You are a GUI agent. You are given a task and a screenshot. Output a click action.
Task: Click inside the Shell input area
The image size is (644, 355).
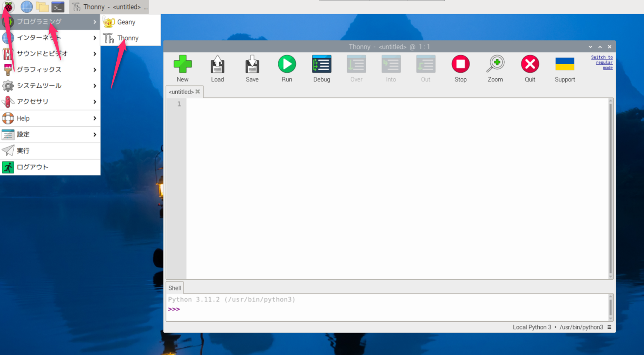click(x=299, y=309)
